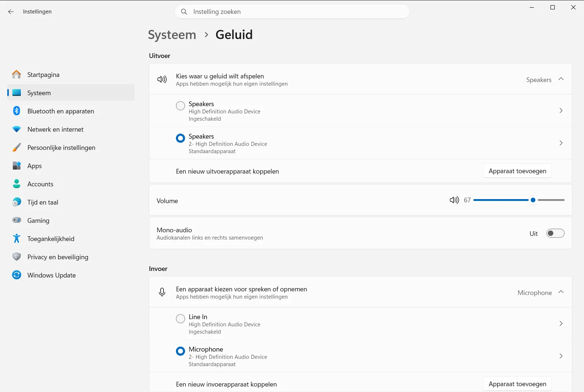Mute volume using the speaker icon
Screen dimensions: 584x392
(454, 200)
